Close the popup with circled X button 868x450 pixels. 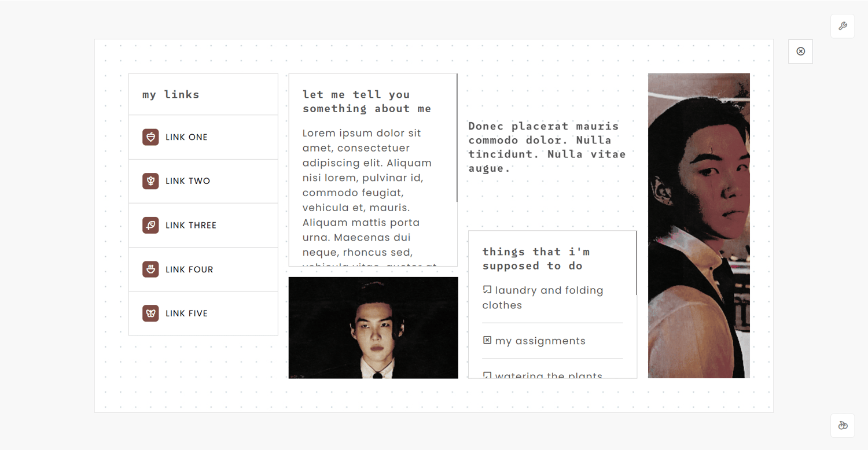click(800, 51)
